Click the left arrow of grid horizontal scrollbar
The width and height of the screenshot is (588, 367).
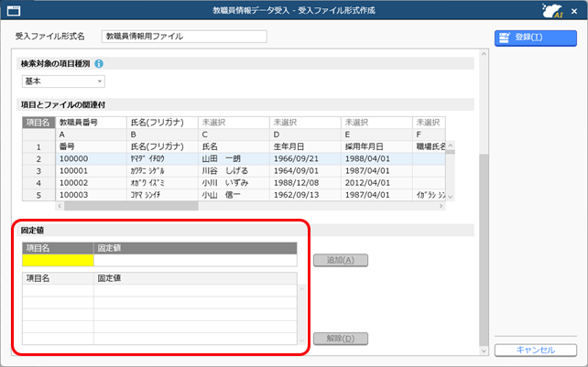click(x=60, y=206)
